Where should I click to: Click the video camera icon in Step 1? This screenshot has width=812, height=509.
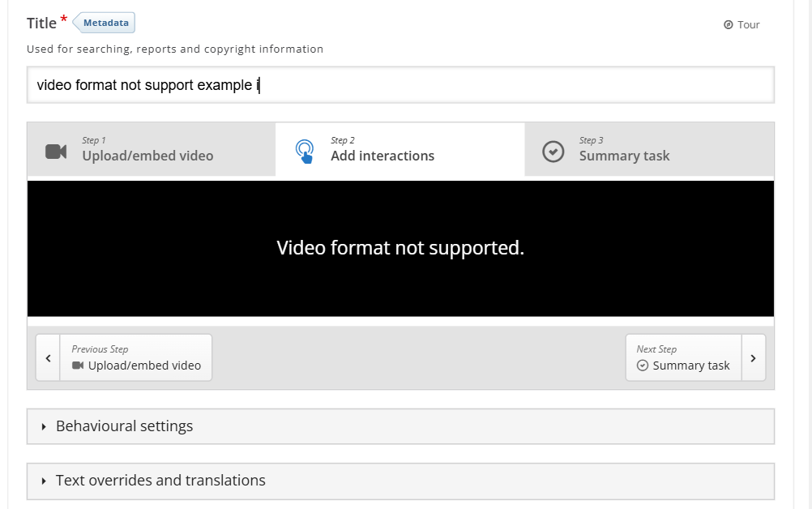pyautogui.click(x=56, y=152)
